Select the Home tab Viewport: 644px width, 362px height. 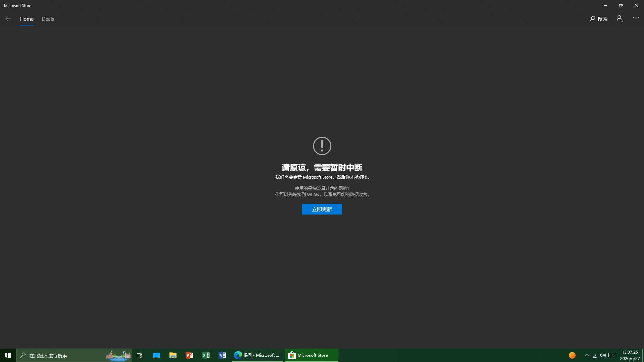27,19
